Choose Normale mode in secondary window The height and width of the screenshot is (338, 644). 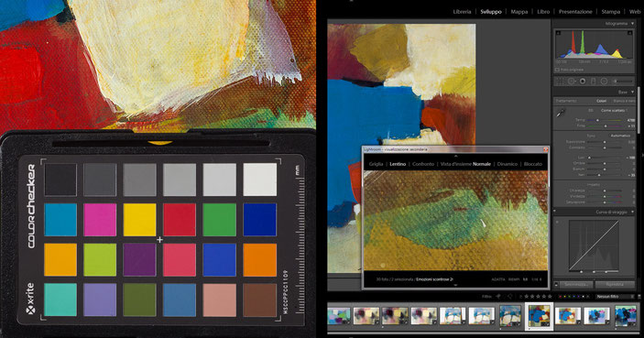482,164
